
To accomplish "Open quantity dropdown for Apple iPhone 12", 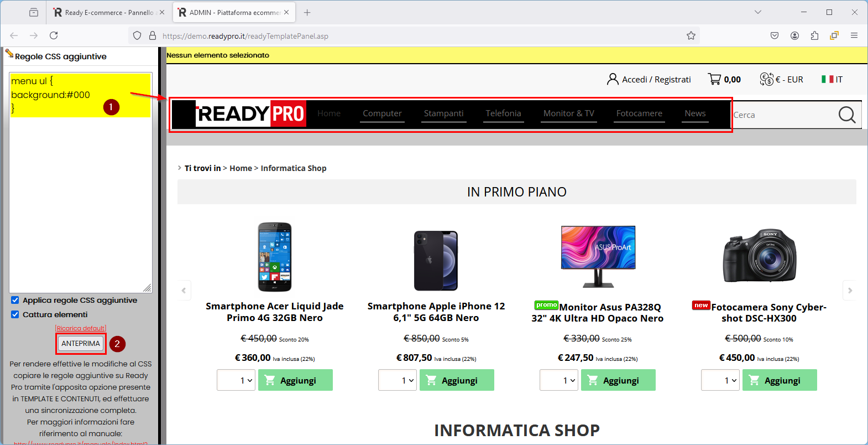I will pos(398,380).
